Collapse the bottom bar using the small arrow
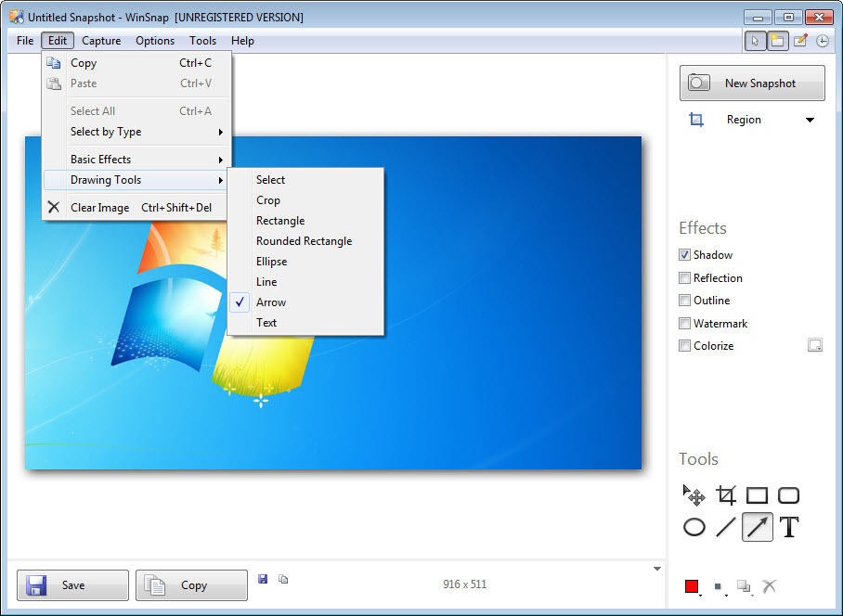Viewport: 843px width, 616px height. tap(657, 569)
